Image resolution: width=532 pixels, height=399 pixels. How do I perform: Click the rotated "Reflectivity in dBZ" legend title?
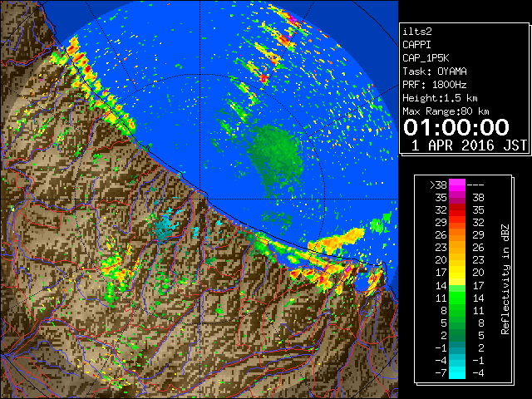(505, 279)
